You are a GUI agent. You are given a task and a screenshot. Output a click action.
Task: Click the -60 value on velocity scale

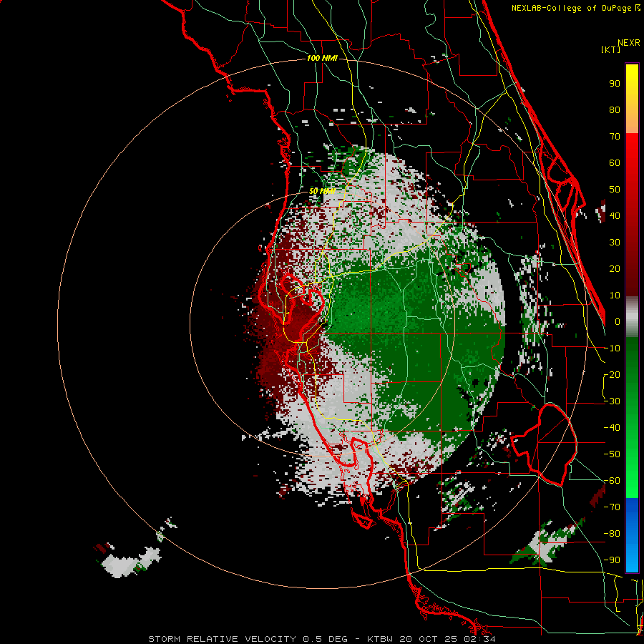point(612,481)
